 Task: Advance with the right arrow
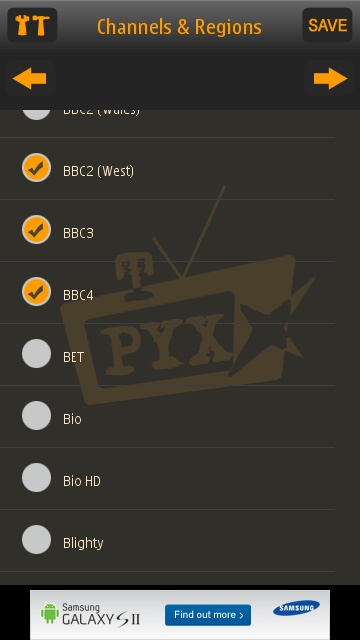(330, 78)
